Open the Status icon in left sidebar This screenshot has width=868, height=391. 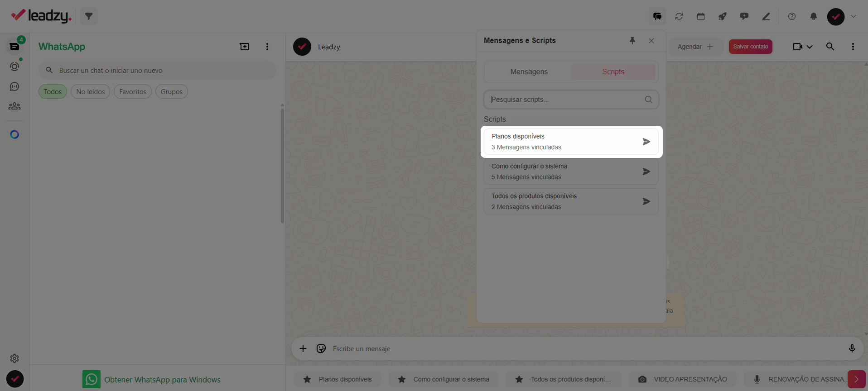[14, 67]
